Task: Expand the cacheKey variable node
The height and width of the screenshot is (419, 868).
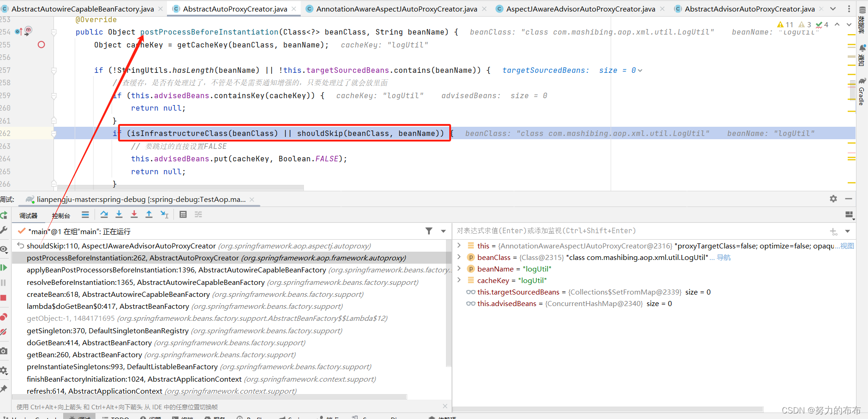Action: click(x=459, y=280)
